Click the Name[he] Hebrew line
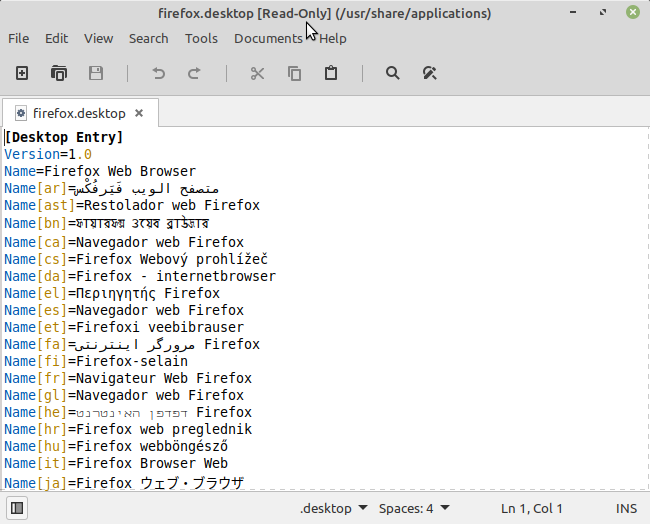Viewport: 650px width, 524px height. (128, 412)
